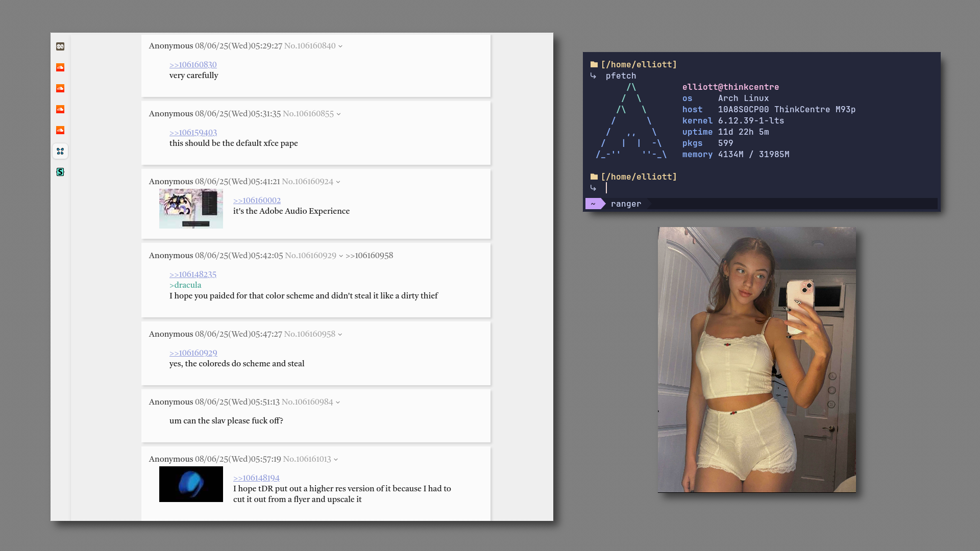The height and width of the screenshot is (551, 980).
Task: Select the ranger tab in terminal bar
Action: click(626, 204)
